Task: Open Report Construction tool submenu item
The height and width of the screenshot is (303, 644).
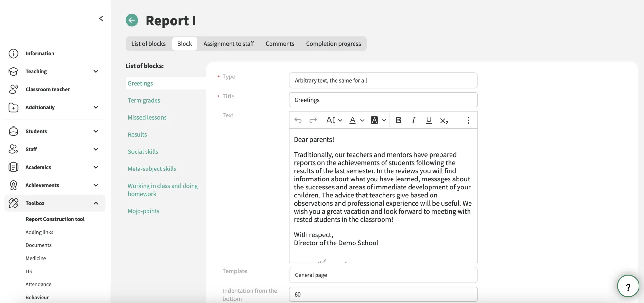Action: [x=55, y=219]
